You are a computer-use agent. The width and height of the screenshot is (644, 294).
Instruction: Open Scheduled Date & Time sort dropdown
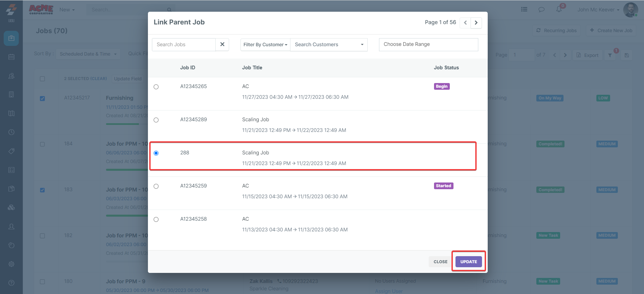pyautogui.click(x=88, y=54)
